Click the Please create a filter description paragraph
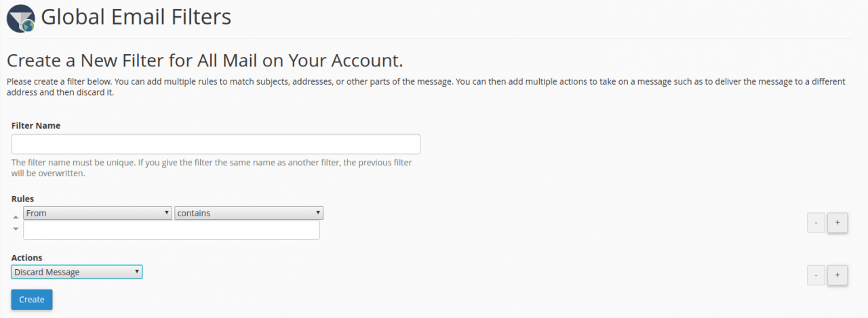Screen dimensions: 868x318 click(x=426, y=87)
